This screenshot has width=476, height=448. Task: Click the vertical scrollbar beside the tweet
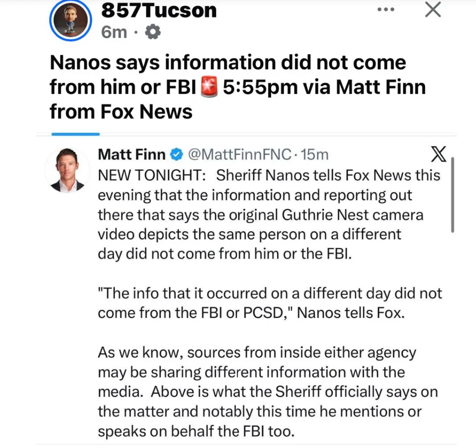click(452, 195)
